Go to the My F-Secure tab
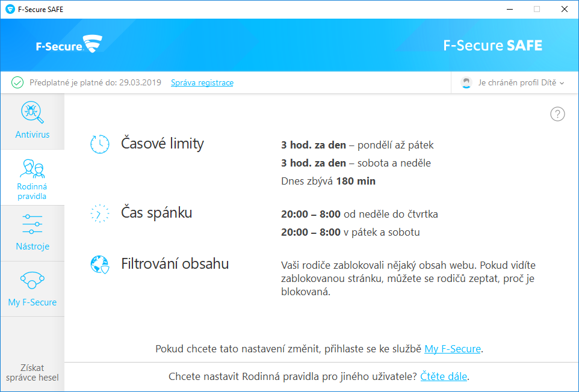Screen dimensions: 579x392 (x=33, y=289)
